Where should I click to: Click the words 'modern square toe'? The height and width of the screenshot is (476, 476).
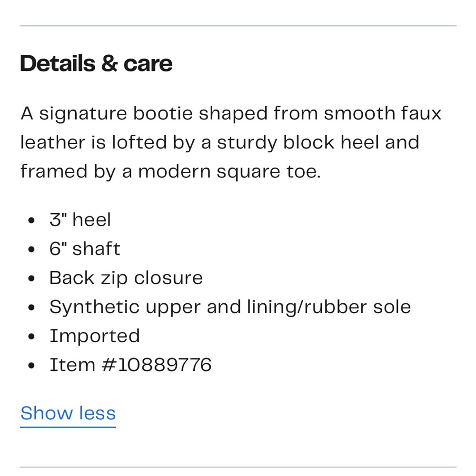tap(229, 172)
